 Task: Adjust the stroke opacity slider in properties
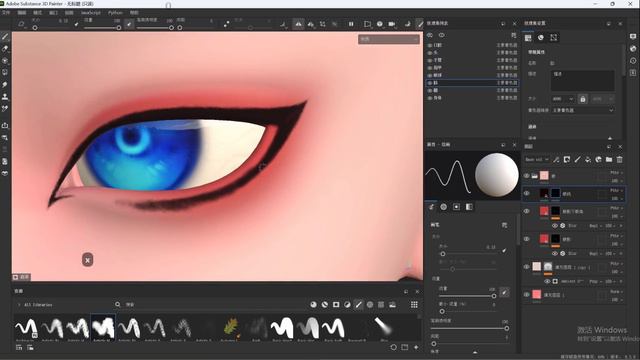[470, 328]
